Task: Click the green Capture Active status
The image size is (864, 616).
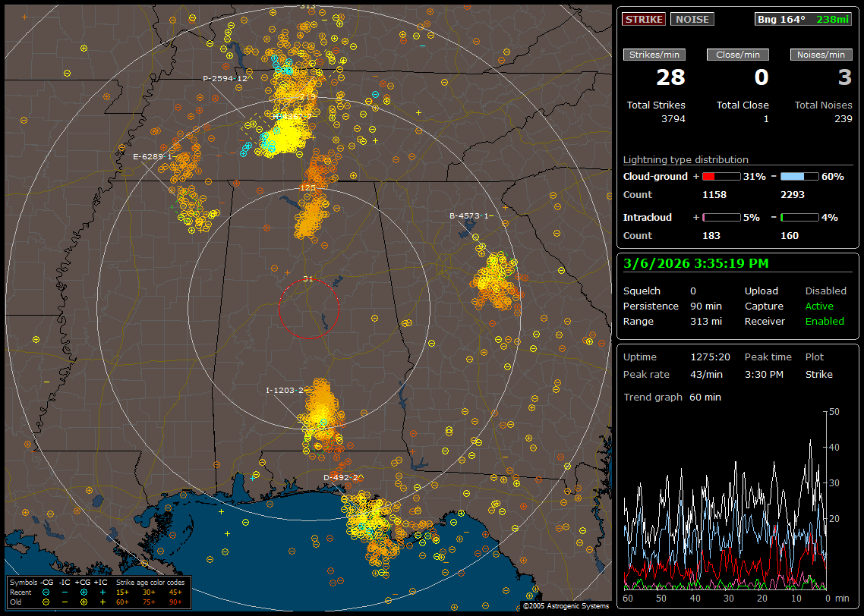Action: click(x=819, y=306)
